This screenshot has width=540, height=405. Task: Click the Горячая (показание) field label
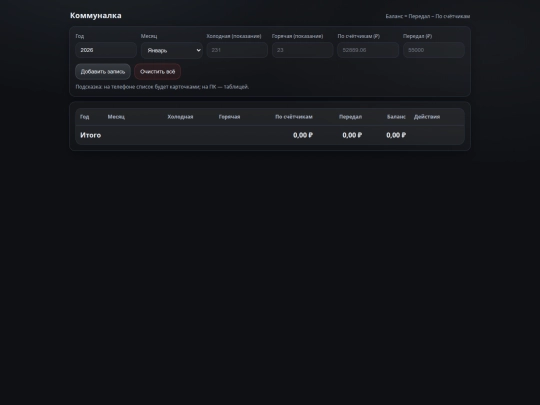tap(298, 36)
